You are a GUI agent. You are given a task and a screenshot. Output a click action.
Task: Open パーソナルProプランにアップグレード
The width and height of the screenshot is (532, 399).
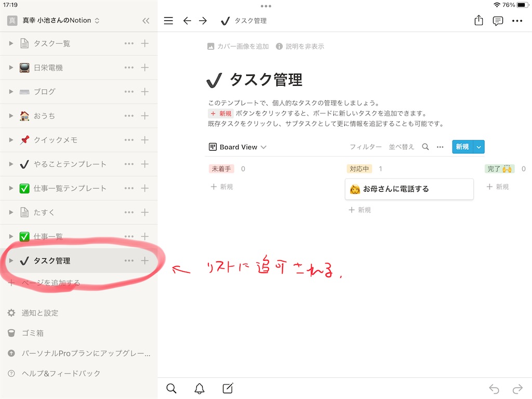(79, 353)
